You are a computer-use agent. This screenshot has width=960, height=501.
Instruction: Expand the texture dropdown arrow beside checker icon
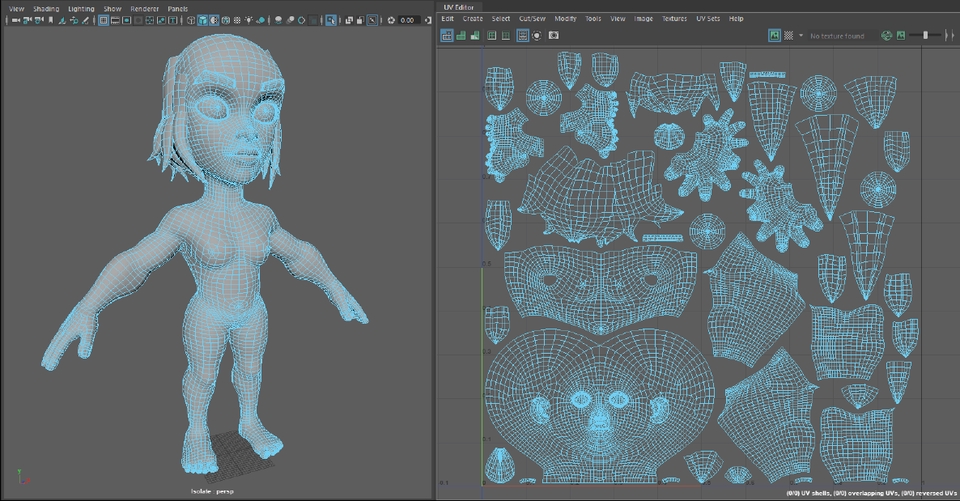point(800,36)
